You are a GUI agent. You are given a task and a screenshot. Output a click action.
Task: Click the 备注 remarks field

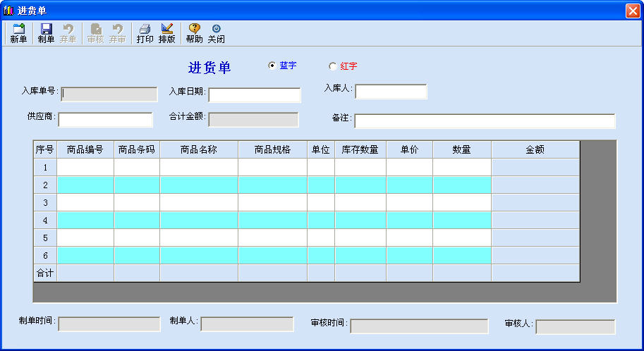pos(484,121)
